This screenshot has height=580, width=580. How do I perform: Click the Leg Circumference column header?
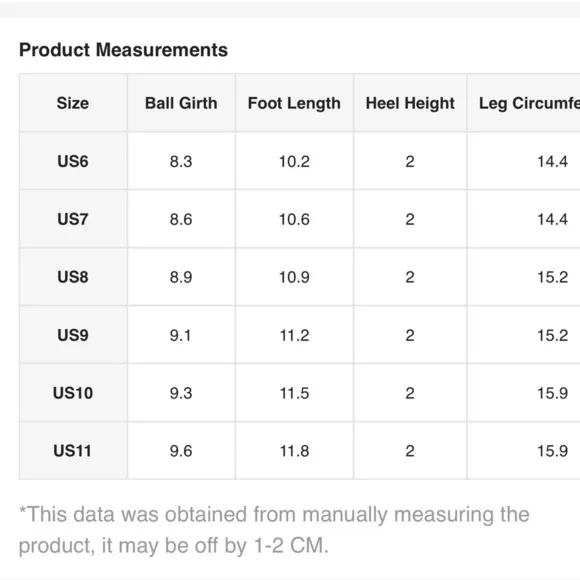(529, 103)
